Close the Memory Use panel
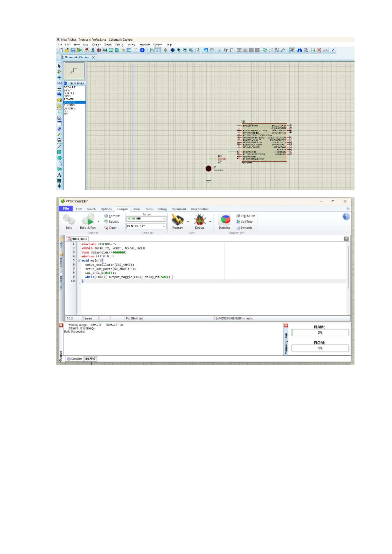 [286, 325]
